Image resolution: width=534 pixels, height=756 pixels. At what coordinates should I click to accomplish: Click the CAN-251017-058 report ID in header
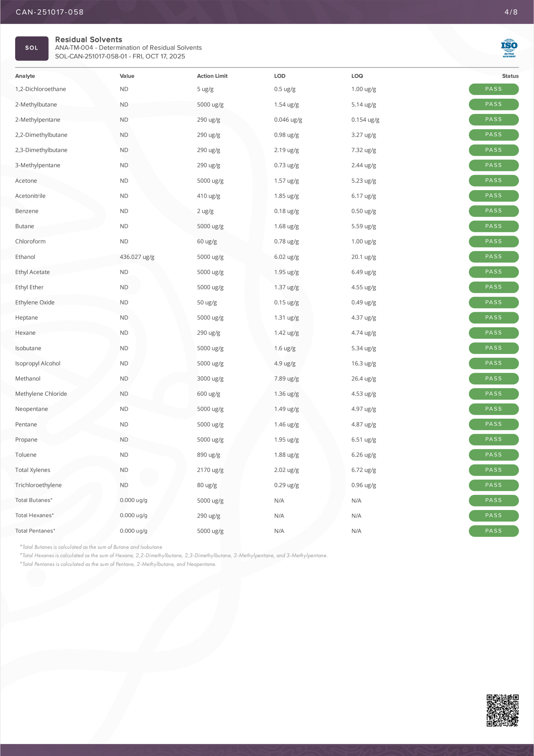point(50,12)
